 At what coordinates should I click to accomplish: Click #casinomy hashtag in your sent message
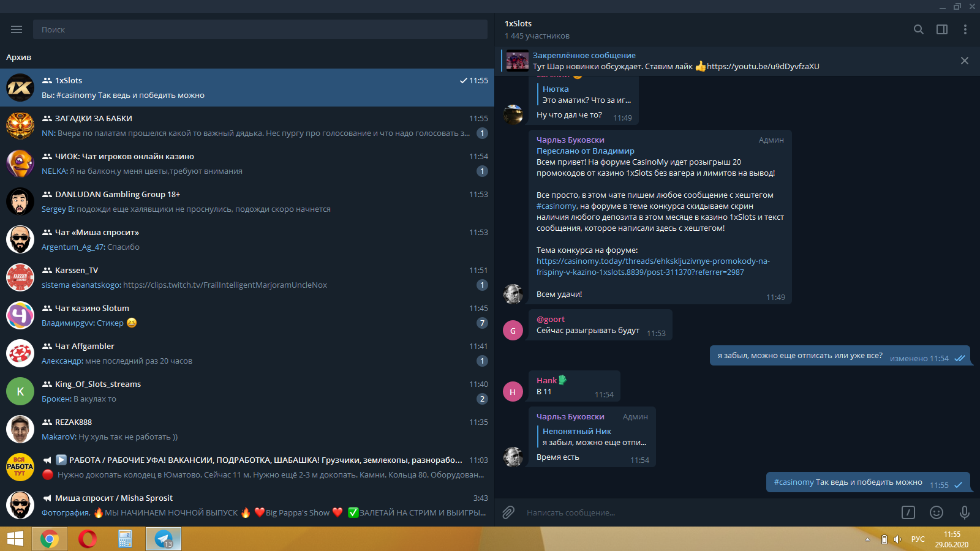point(794,482)
